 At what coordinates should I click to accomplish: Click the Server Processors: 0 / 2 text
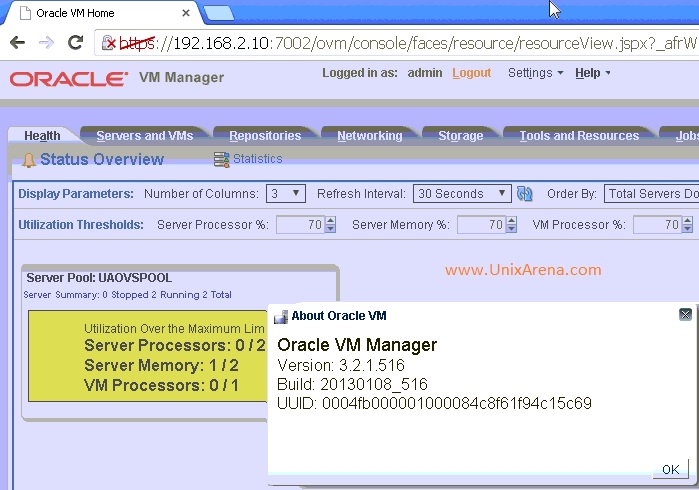[x=175, y=346]
